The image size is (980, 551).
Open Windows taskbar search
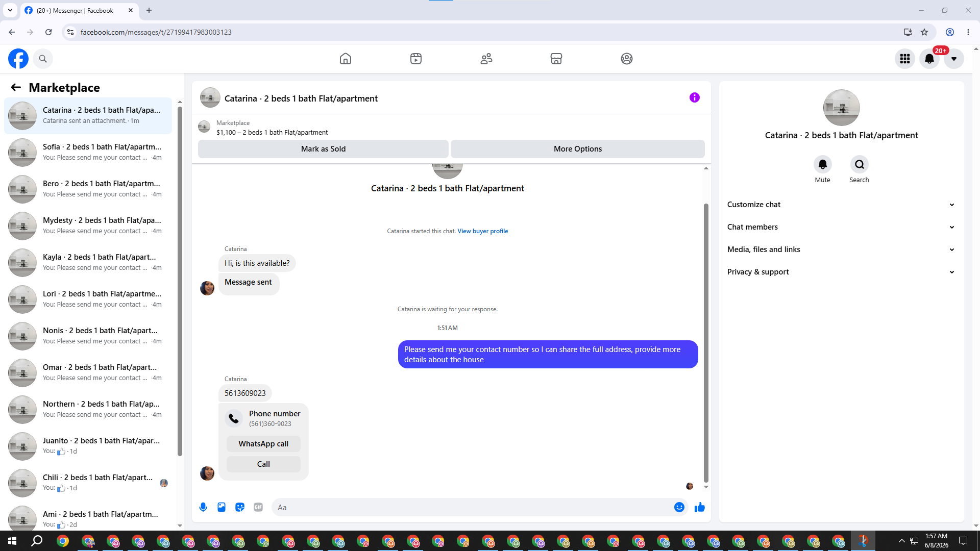(37, 541)
